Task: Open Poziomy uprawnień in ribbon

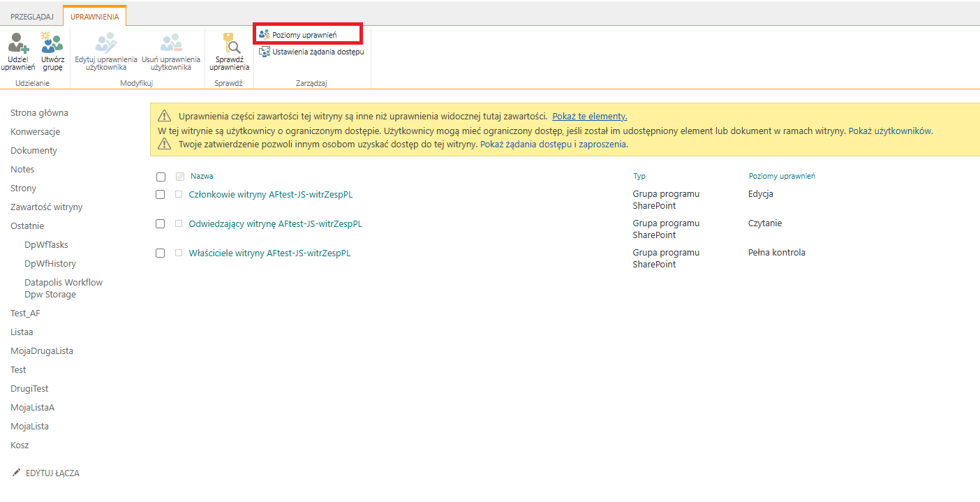Action: pos(304,34)
